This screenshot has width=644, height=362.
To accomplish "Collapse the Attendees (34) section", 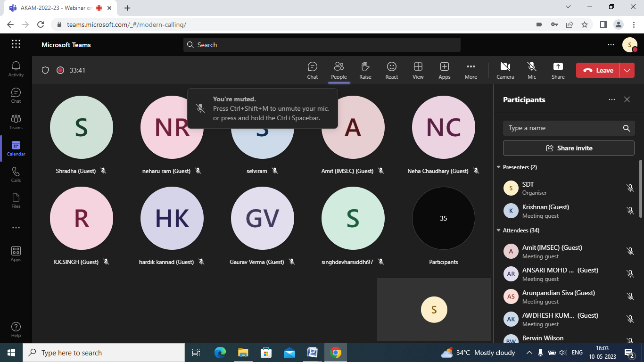I will tap(499, 230).
